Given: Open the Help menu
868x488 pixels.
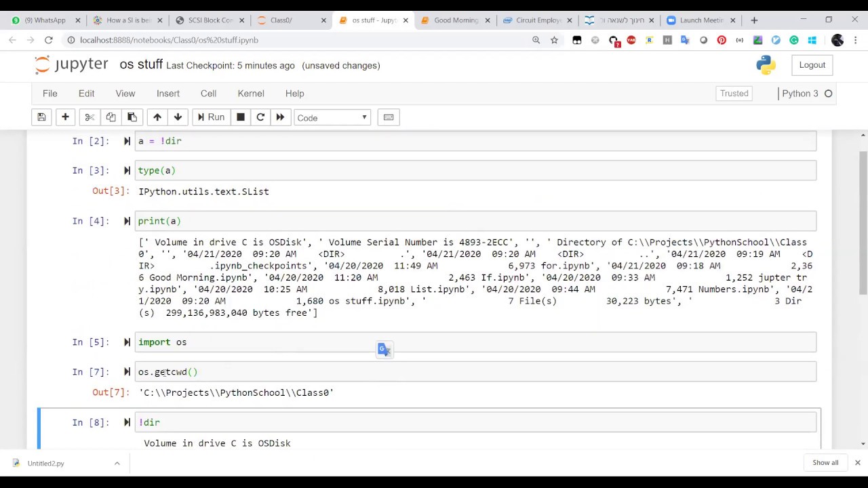Looking at the screenshot, I should (x=294, y=94).
